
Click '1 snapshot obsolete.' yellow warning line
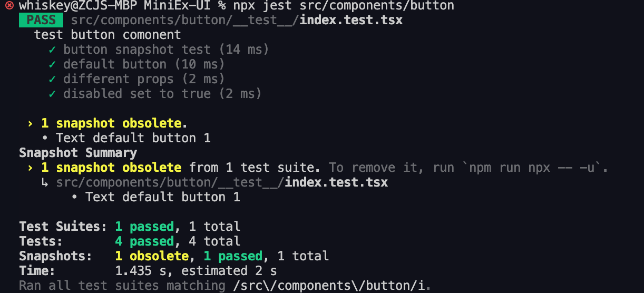tap(114, 123)
